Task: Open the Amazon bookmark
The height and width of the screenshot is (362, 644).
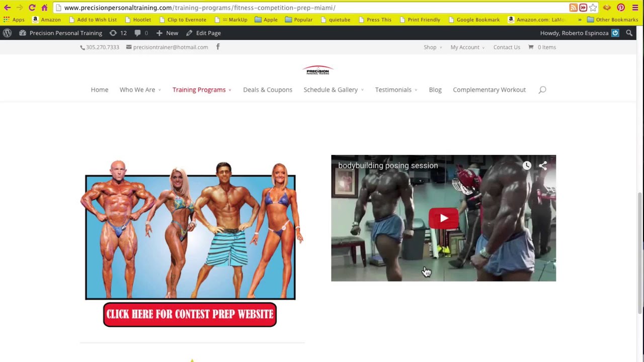Action: point(46,20)
